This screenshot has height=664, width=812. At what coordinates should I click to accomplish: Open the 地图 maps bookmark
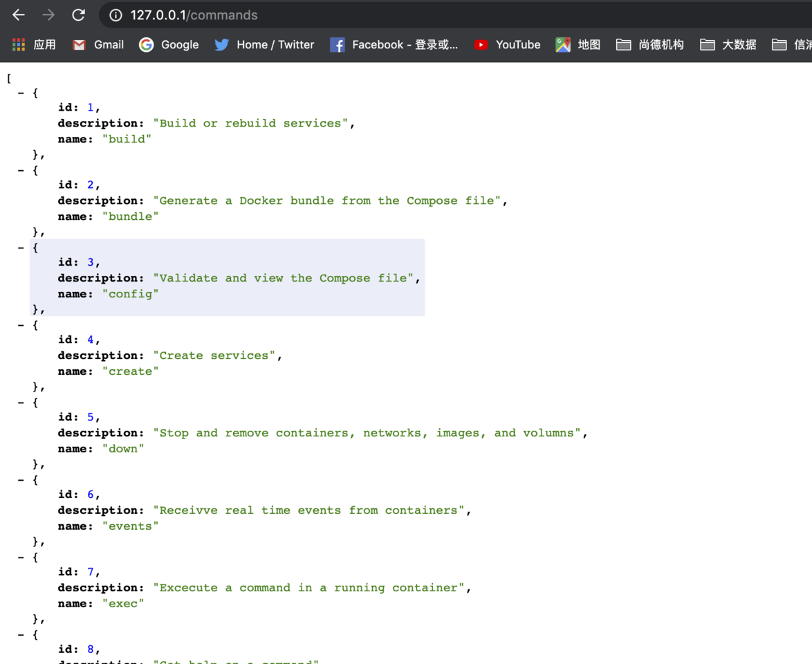coord(578,44)
